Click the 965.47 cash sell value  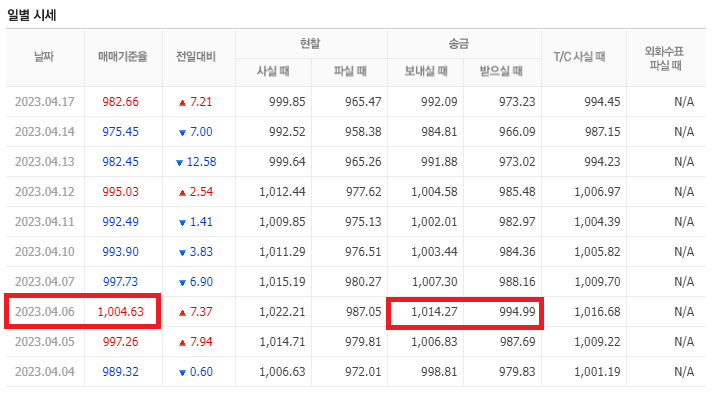point(363,101)
